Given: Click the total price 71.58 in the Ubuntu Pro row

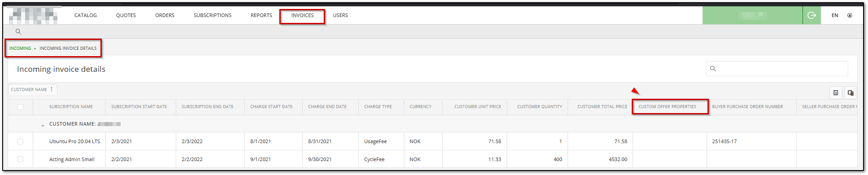Looking at the screenshot, I should tap(621, 141).
